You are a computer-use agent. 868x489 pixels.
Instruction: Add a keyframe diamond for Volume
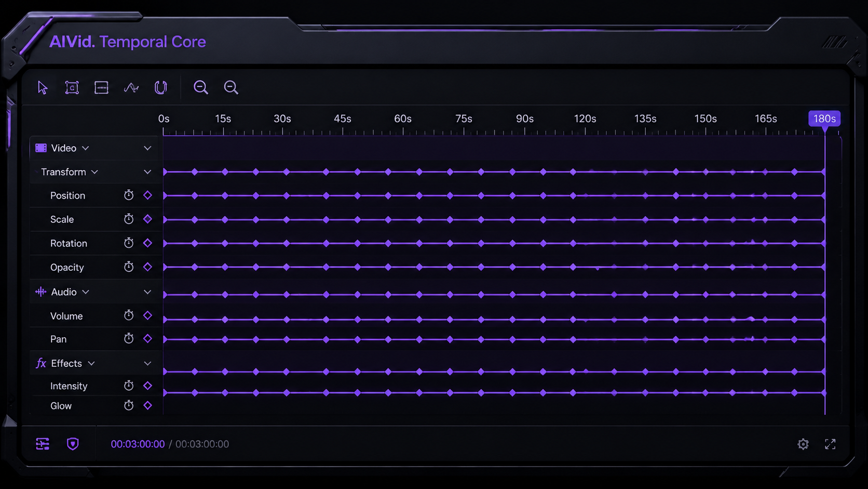pyautogui.click(x=147, y=315)
